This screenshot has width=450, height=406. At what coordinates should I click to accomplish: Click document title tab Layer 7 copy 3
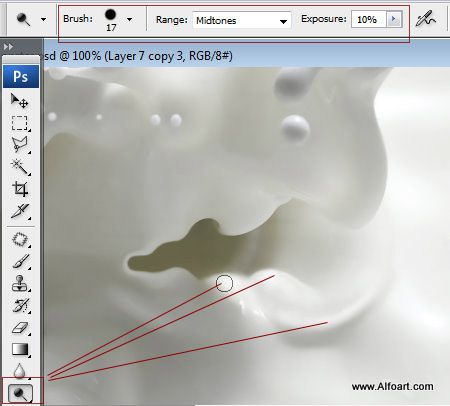[x=138, y=56]
